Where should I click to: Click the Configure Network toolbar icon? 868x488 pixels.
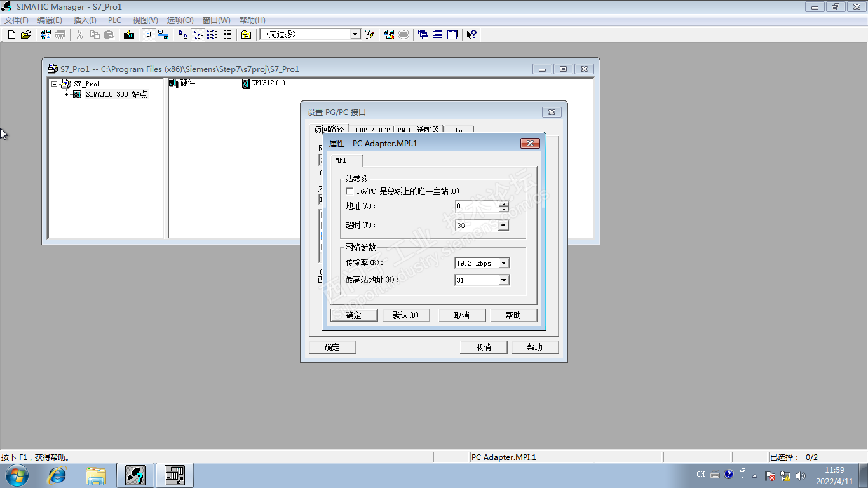pos(389,35)
